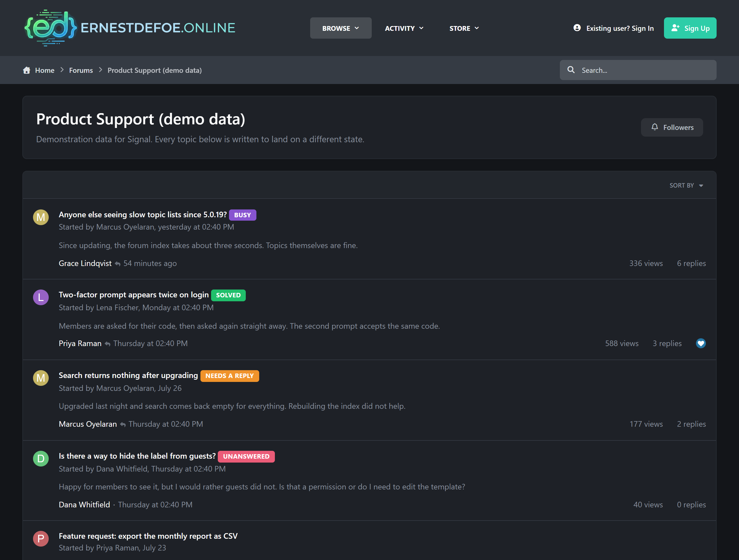Click last poster Dana Whitfield

[x=85, y=505]
